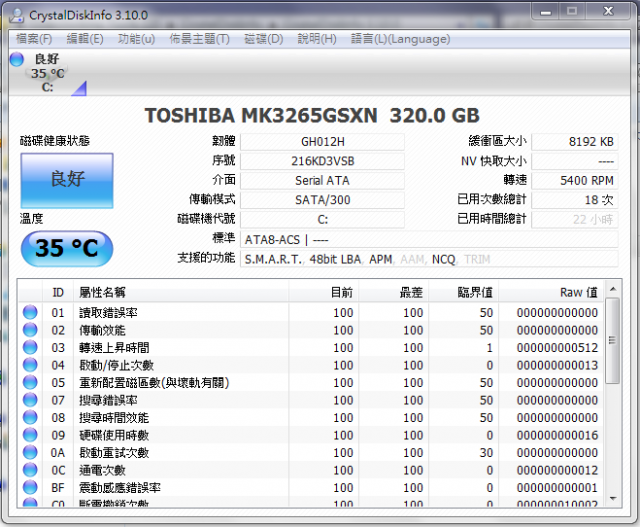Click the scroll up arrow of attribute list

pyautogui.click(x=613, y=289)
